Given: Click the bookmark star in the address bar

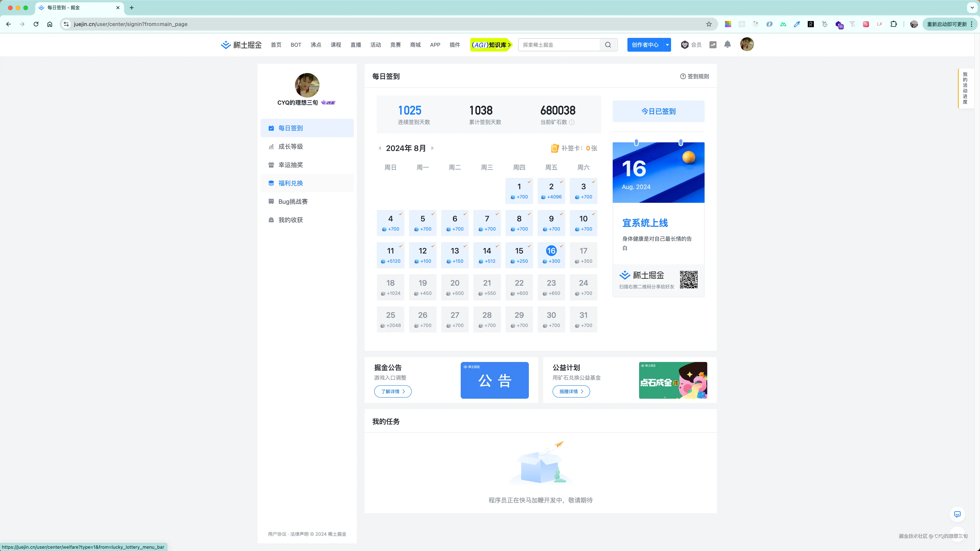Looking at the screenshot, I should pyautogui.click(x=709, y=24).
